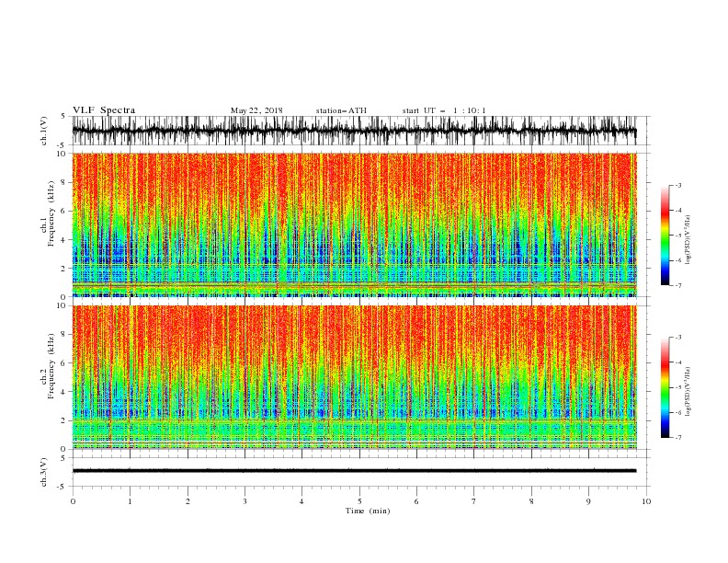The height and width of the screenshot is (563, 728).
Task: Click the ch.1 frequency spectrogram panel
Action: 354,224
